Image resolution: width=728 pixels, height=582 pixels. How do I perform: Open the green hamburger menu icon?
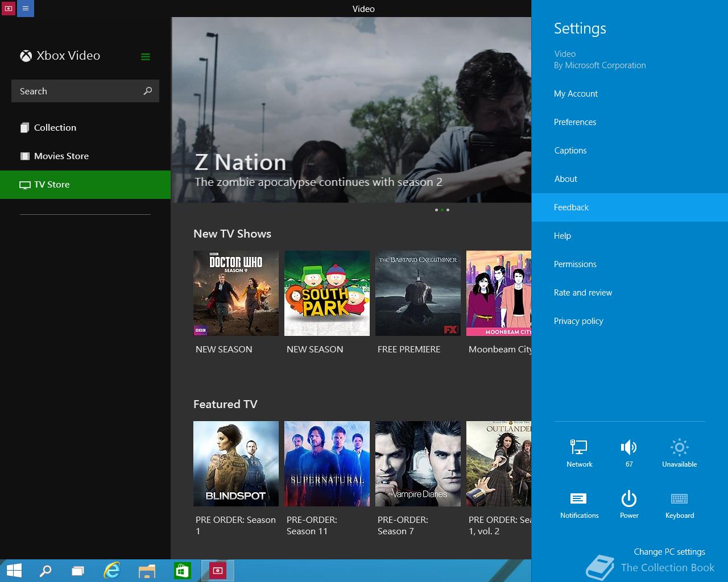point(146,56)
